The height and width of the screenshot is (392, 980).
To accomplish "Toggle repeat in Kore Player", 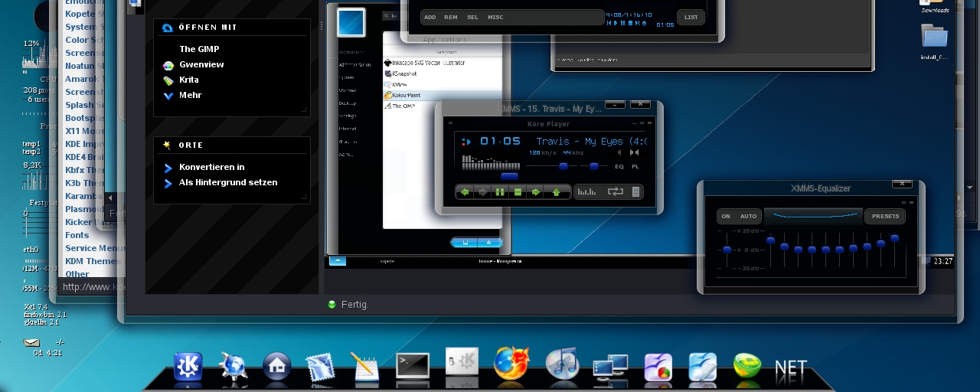I will pyautogui.click(x=616, y=192).
